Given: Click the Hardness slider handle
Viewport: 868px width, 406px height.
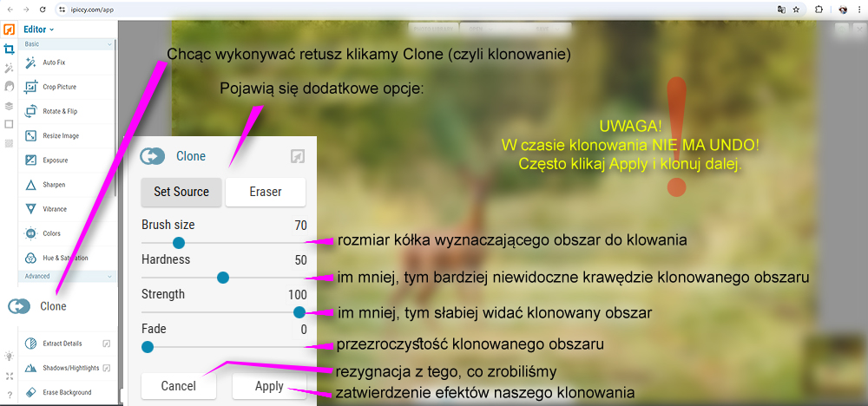Looking at the screenshot, I should [x=222, y=278].
